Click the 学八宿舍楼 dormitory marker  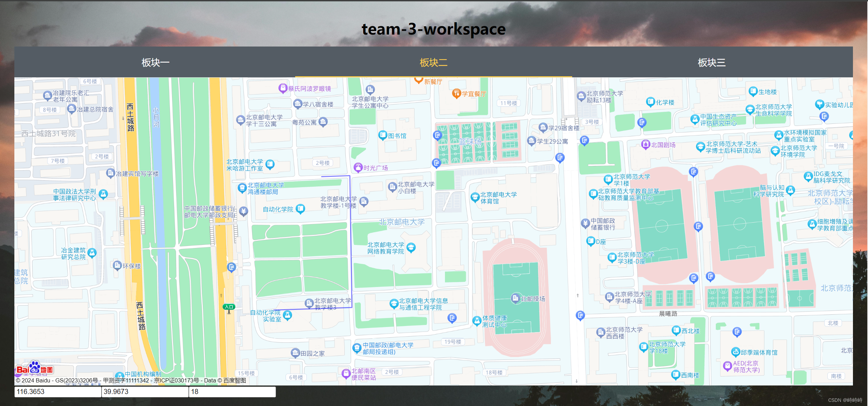pos(298,104)
